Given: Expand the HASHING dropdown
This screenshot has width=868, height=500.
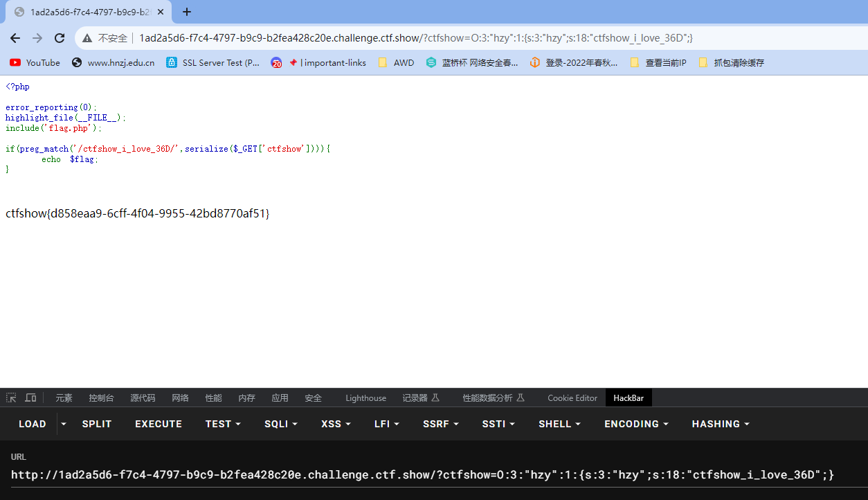Looking at the screenshot, I should click(x=721, y=424).
